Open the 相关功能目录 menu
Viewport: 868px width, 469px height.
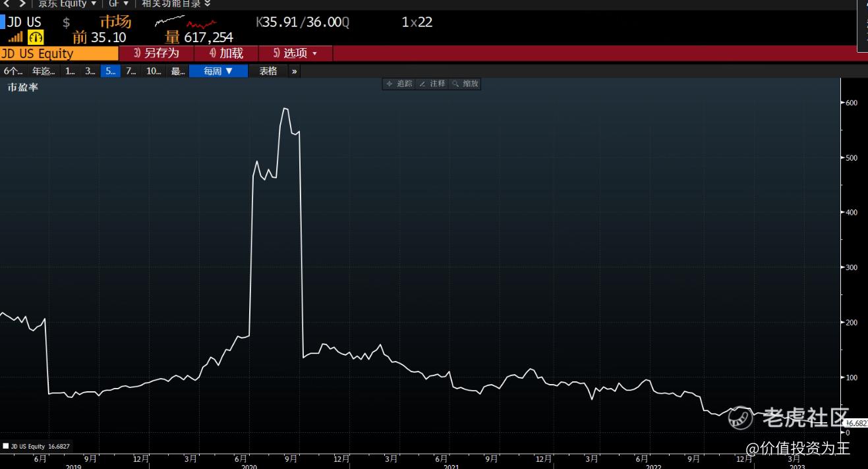pos(176,3)
